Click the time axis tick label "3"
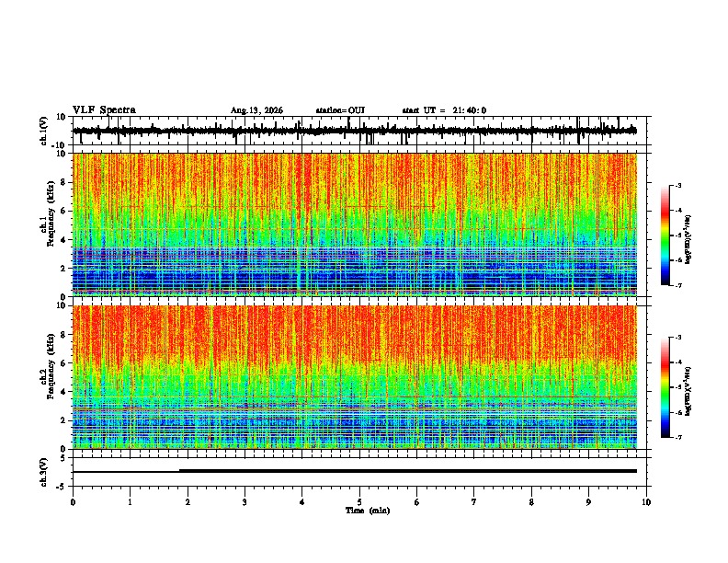The image size is (728, 563). tap(245, 502)
